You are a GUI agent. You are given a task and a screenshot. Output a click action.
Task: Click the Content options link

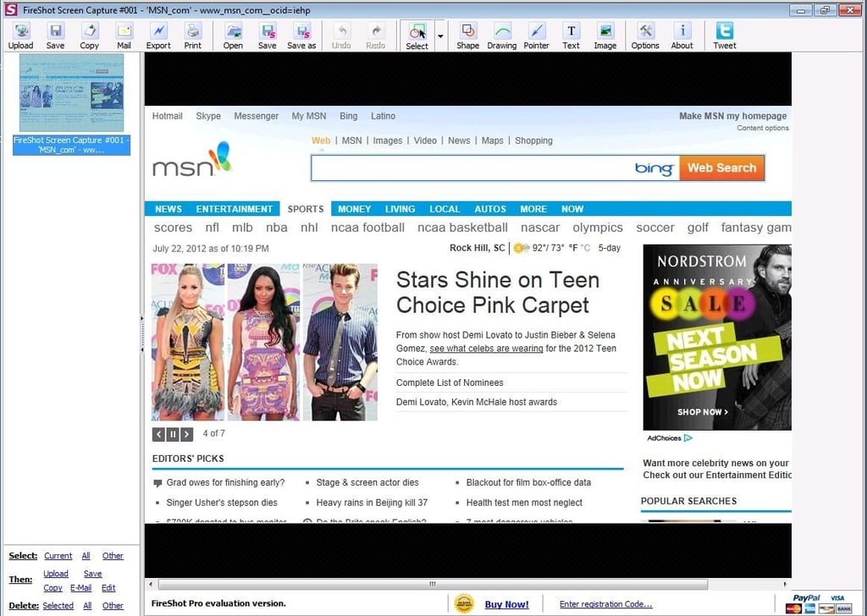point(763,128)
